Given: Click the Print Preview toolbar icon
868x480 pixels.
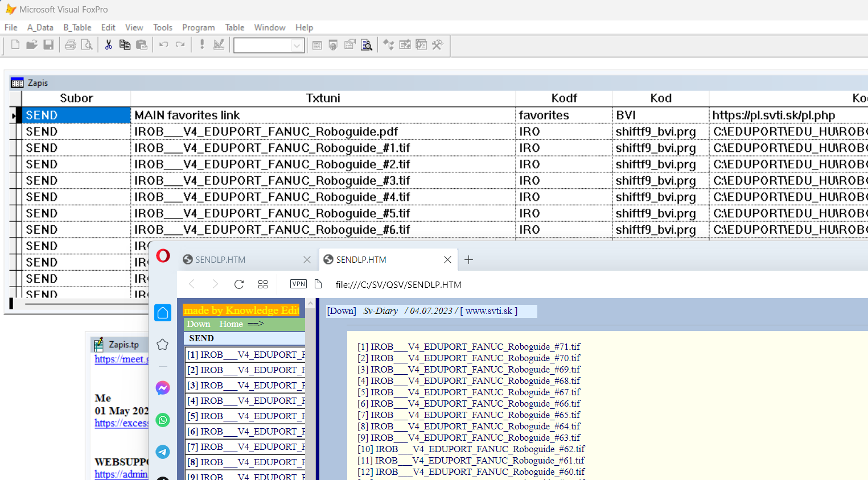Looking at the screenshot, I should point(87,45).
